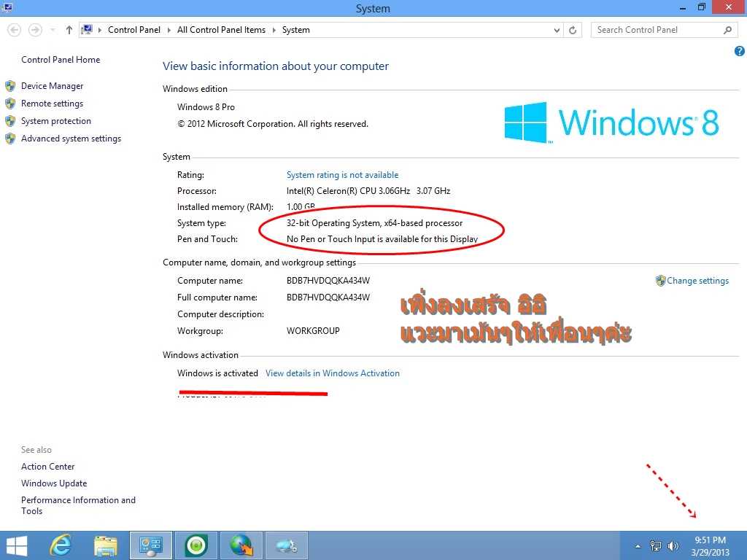747x560 pixels.
Task: Open Windows Update
Action: coord(54,483)
